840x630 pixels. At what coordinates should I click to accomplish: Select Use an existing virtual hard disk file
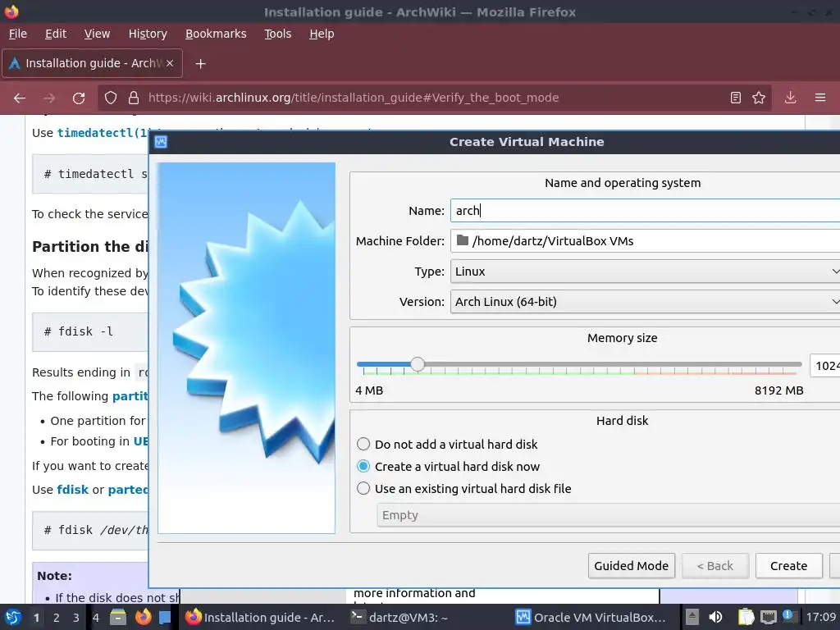pos(363,489)
